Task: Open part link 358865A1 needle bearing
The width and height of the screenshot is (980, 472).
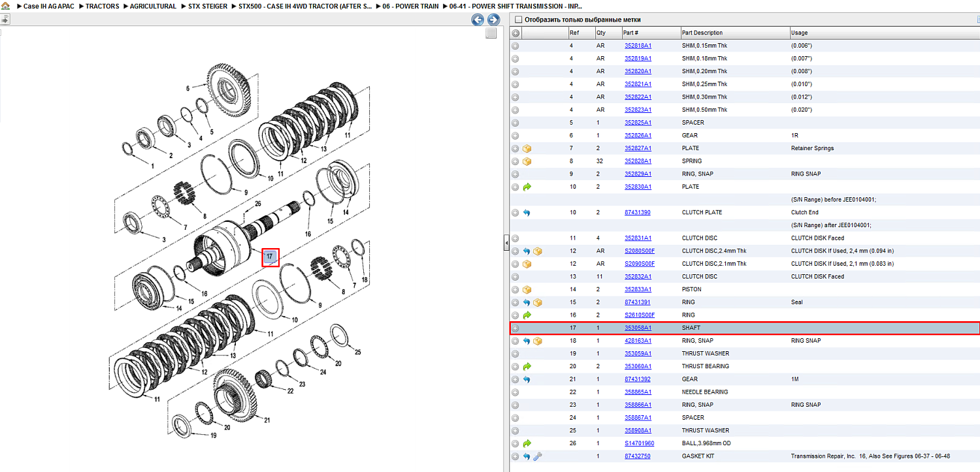Action: [x=638, y=392]
